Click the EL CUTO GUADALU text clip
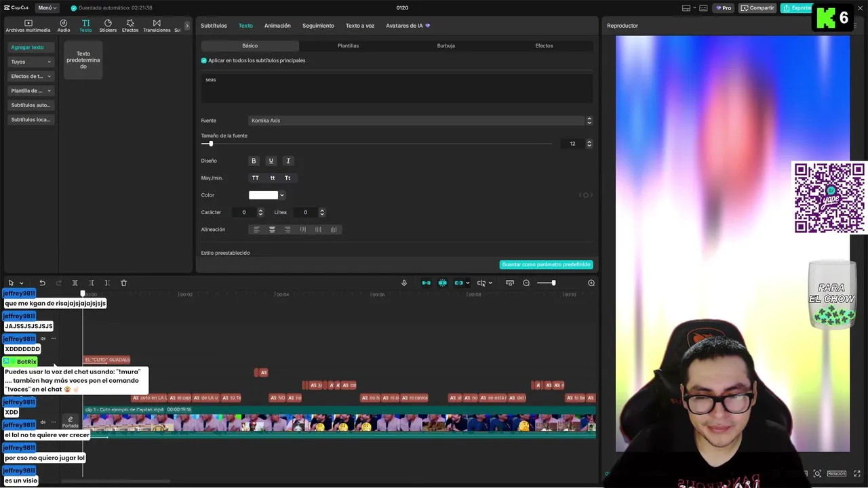 coord(106,360)
